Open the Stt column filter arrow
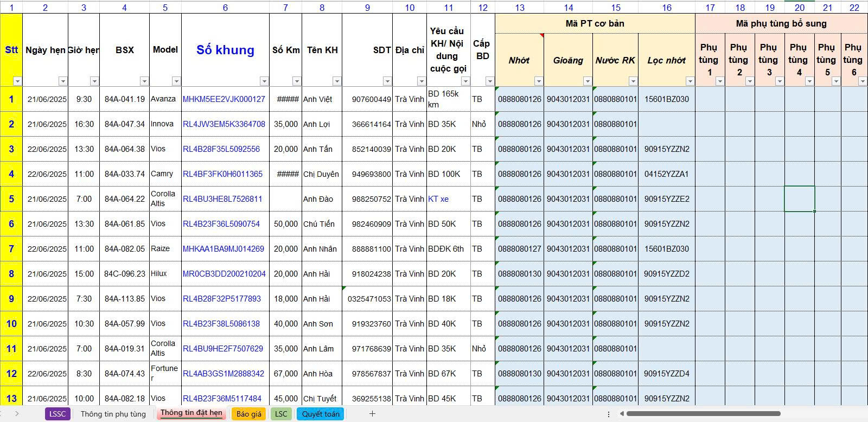The width and height of the screenshot is (868, 422). (17, 81)
